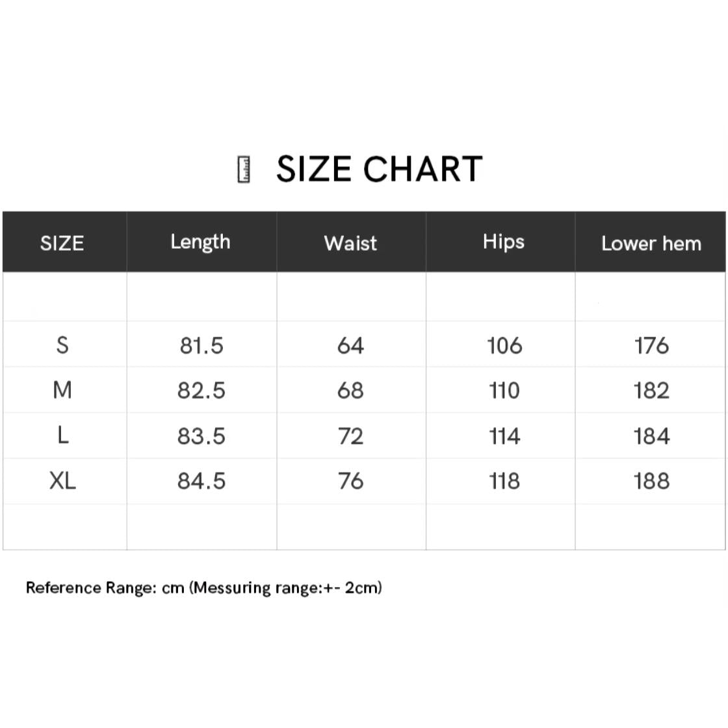The image size is (728, 728).
Task: Click the hips value 106
Action: pyautogui.click(x=504, y=346)
